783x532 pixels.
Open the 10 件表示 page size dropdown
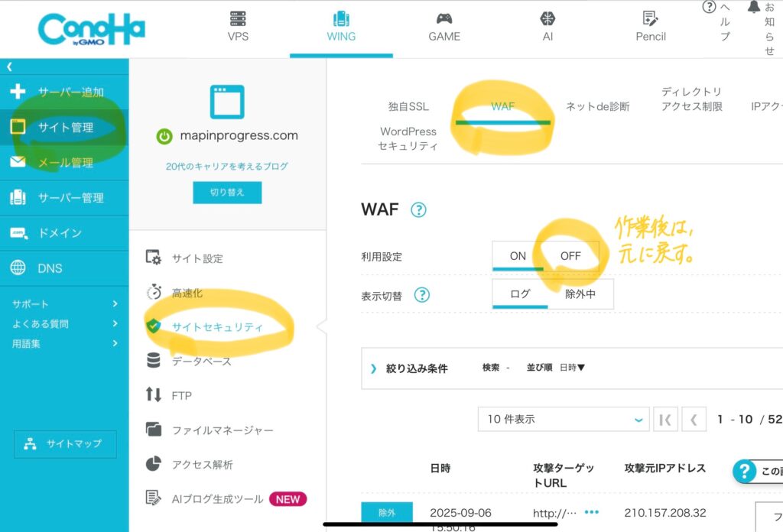pyautogui.click(x=564, y=419)
